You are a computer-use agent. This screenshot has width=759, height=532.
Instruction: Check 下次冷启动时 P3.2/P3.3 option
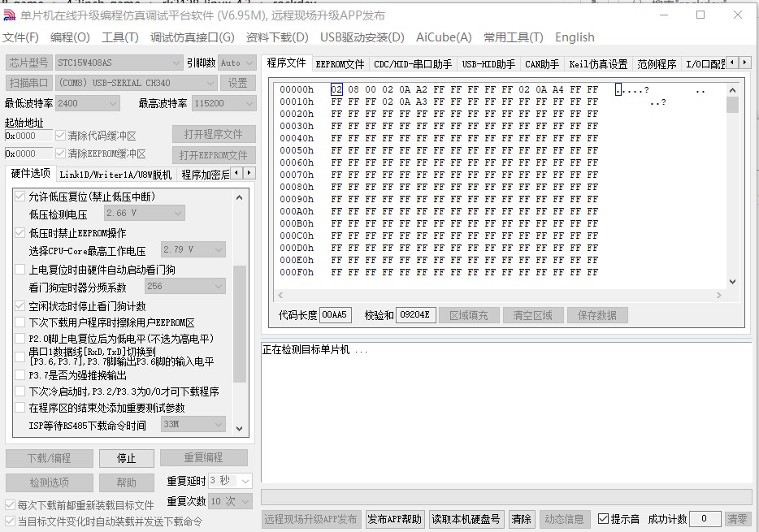pos(20,391)
